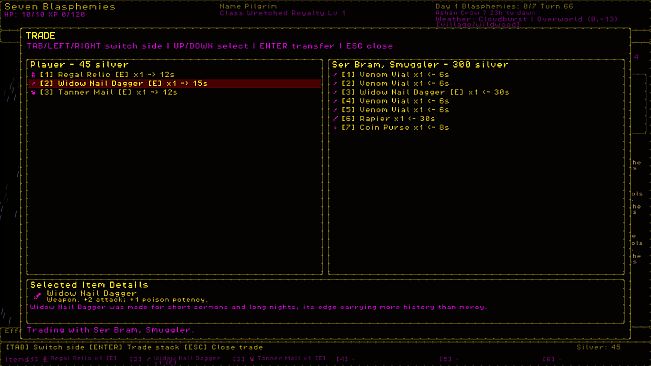Click the smuggler's Widow Nail Dagger icon
Image resolution: width=651 pixels, height=366 pixels.
tap(335, 93)
